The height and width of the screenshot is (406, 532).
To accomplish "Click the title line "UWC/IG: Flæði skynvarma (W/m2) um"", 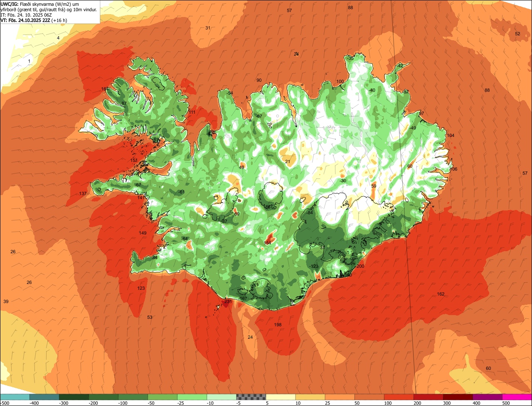I will tap(40, 4).
